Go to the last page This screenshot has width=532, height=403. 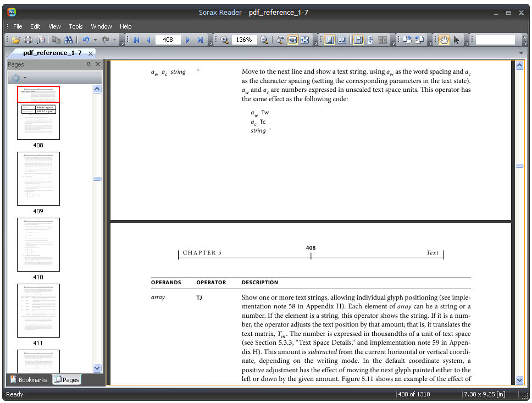(x=200, y=40)
